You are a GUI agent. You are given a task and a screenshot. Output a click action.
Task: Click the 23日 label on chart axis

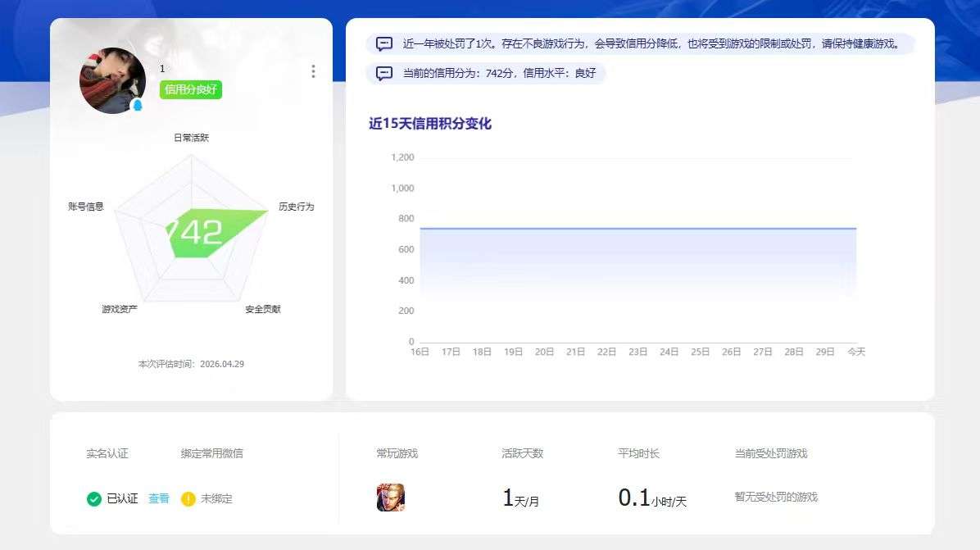(638, 352)
